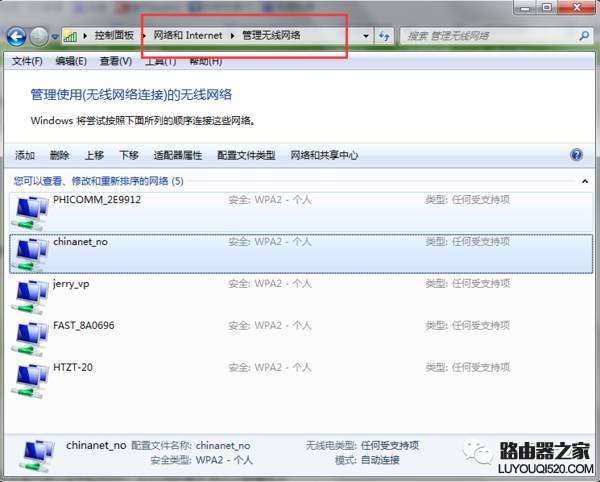Open the 帮助(H) menu
This screenshot has height=482, width=600.
(x=205, y=61)
